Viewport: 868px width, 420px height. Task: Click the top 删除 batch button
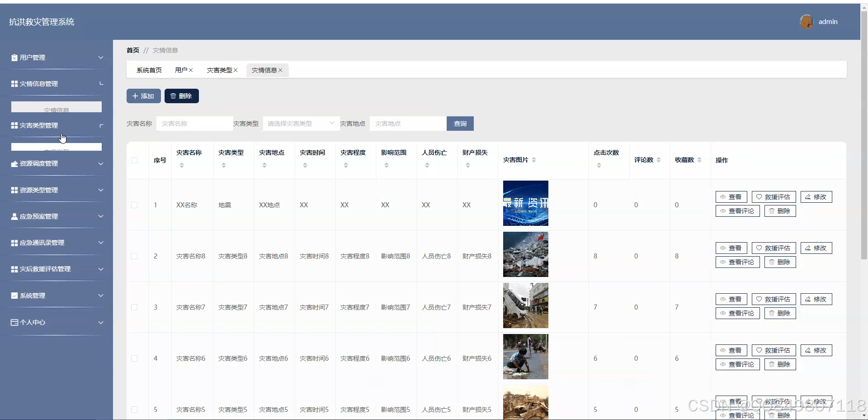[181, 96]
